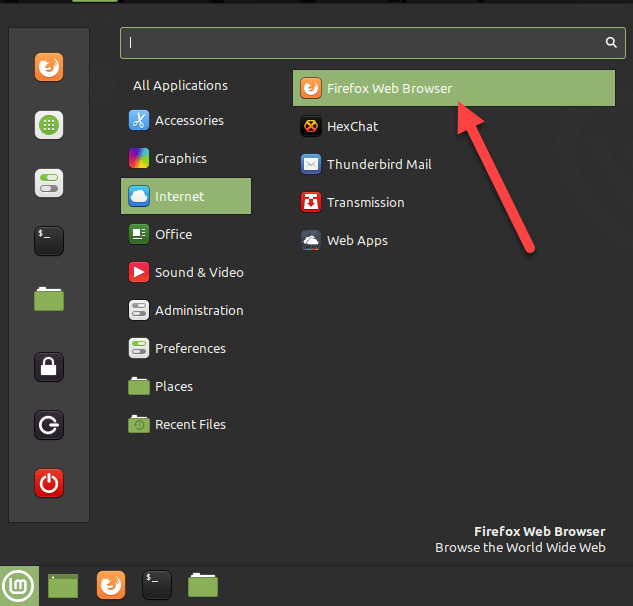Open Files folder in favorites sidebar
633x606 pixels.
coord(49,299)
